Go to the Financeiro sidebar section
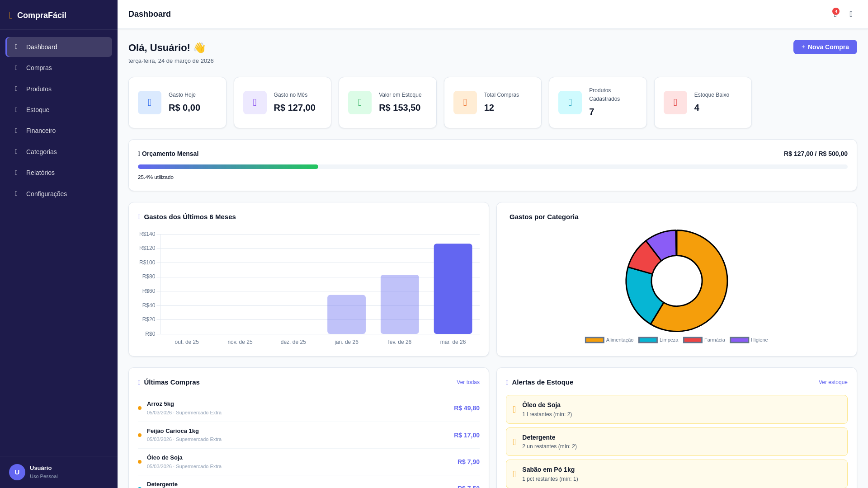 click(x=41, y=131)
